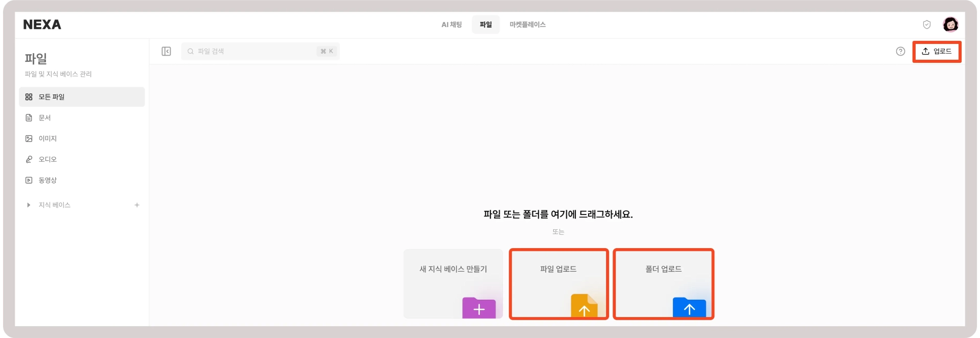Collapse the sidebar panel icon
Viewport: 980px width, 338px height.
(x=166, y=51)
